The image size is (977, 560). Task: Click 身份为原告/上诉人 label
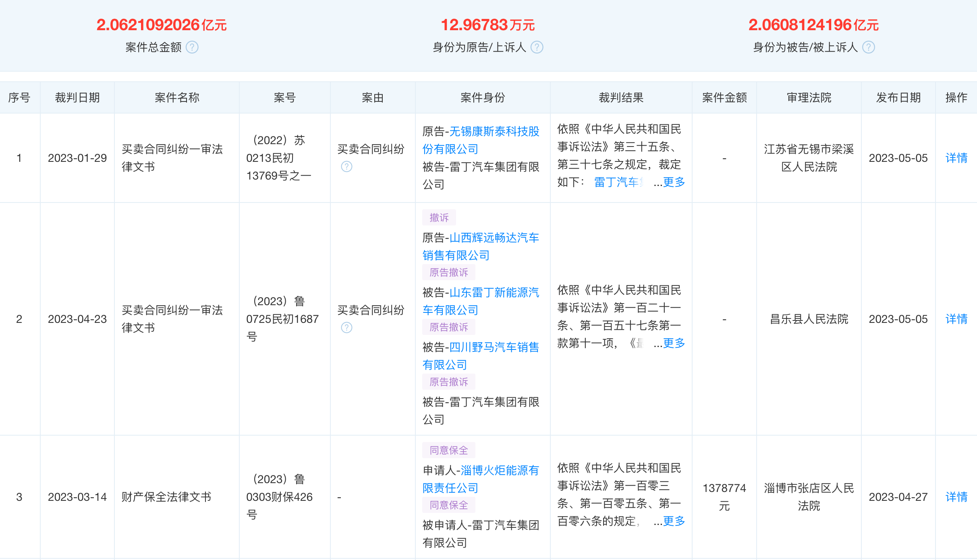tap(479, 48)
